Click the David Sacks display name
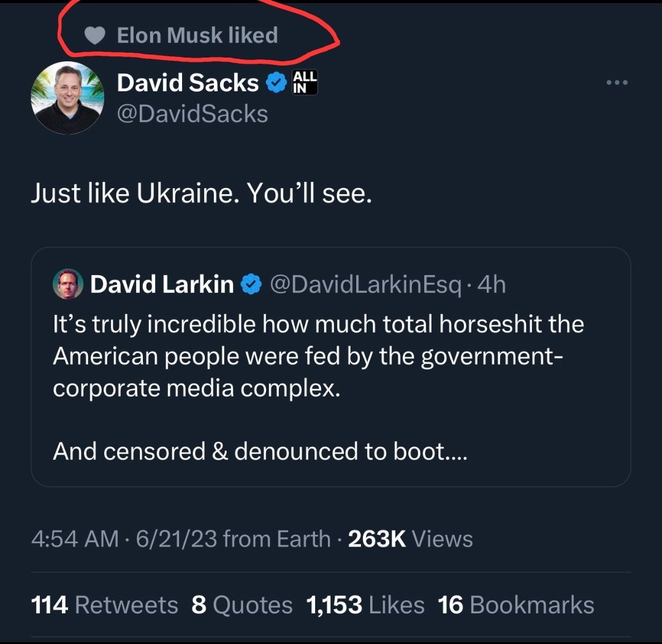Screen dimensions: 662x644 click(x=188, y=83)
